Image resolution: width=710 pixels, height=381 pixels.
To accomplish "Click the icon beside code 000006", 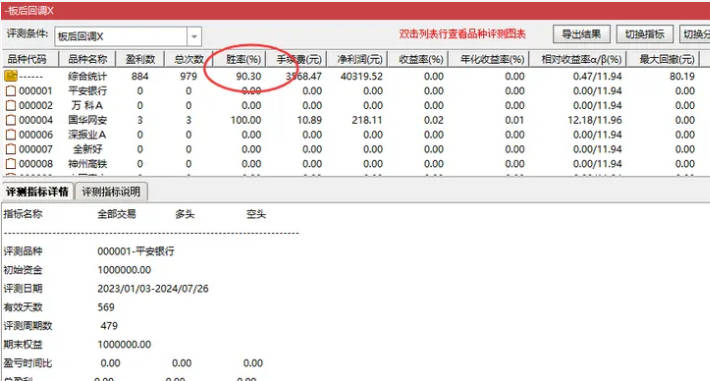I will 10,135.
